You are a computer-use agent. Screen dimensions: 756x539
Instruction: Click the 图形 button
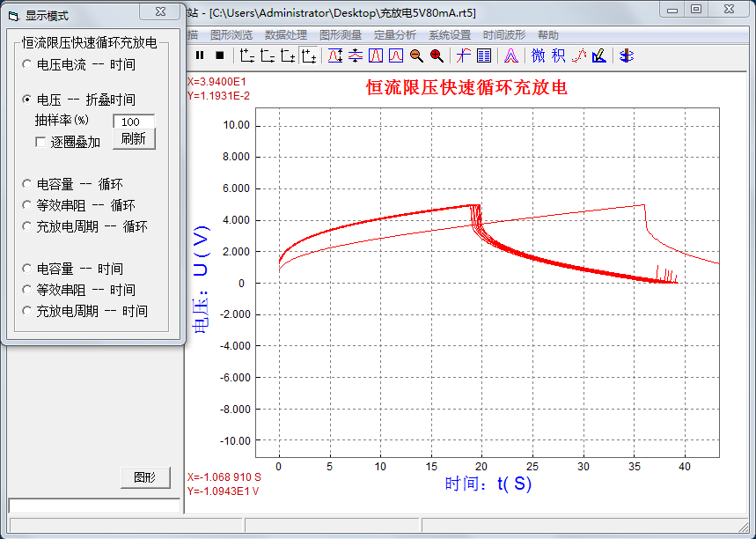point(144,477)
